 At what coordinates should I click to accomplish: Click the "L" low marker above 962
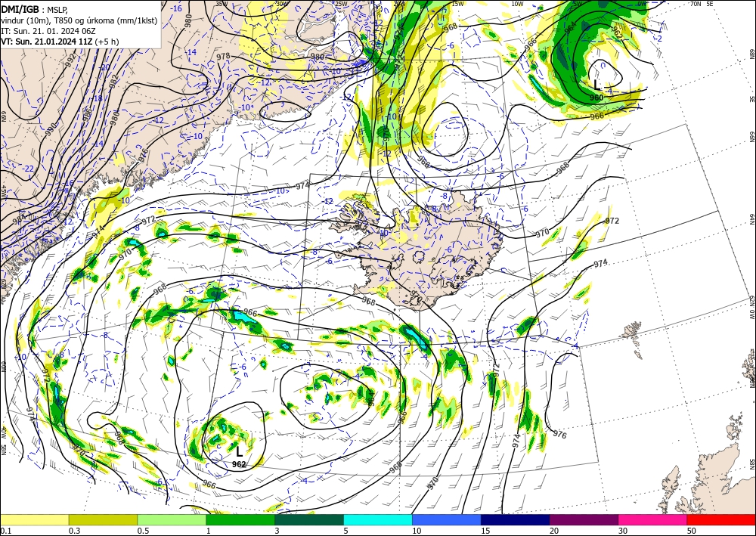point(239,451)
